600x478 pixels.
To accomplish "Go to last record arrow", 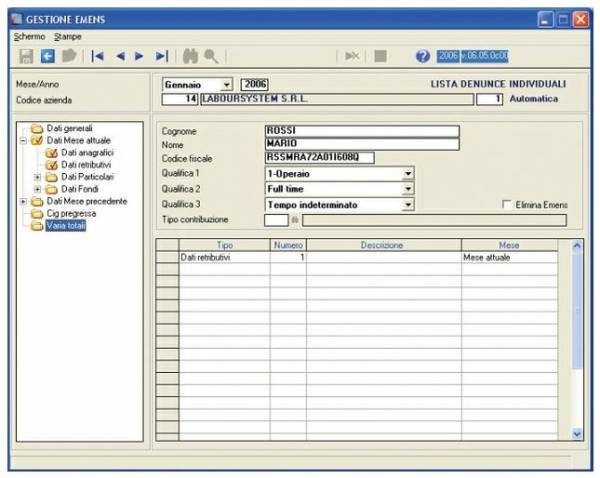I will tap(162, 56).
